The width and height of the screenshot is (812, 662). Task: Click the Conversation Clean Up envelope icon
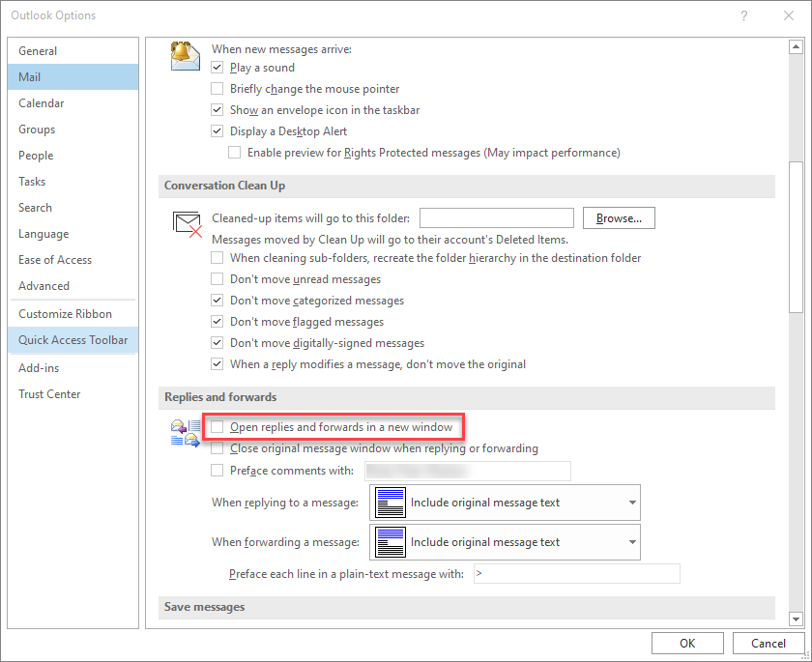pos(187,224)
